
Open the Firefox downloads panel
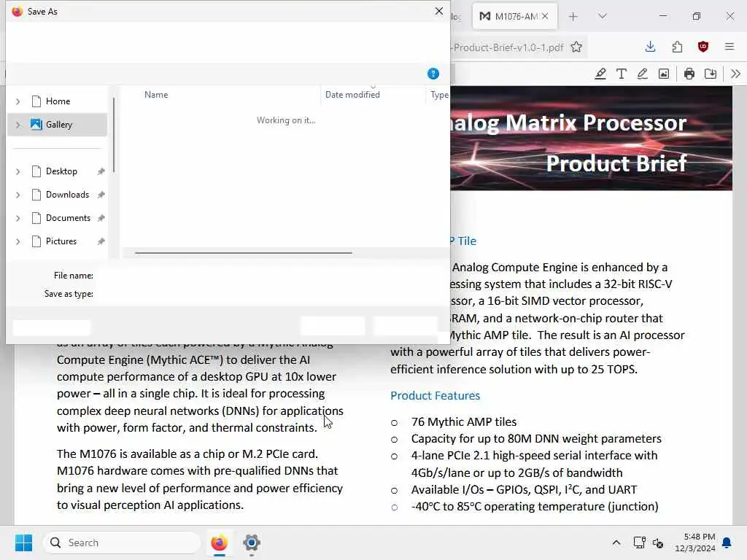pos(650,47)
